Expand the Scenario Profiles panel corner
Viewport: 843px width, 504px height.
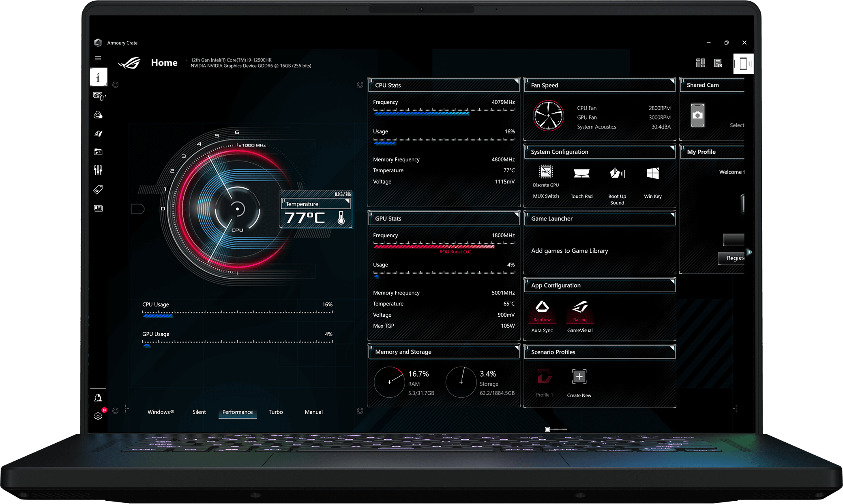point(672,348)
